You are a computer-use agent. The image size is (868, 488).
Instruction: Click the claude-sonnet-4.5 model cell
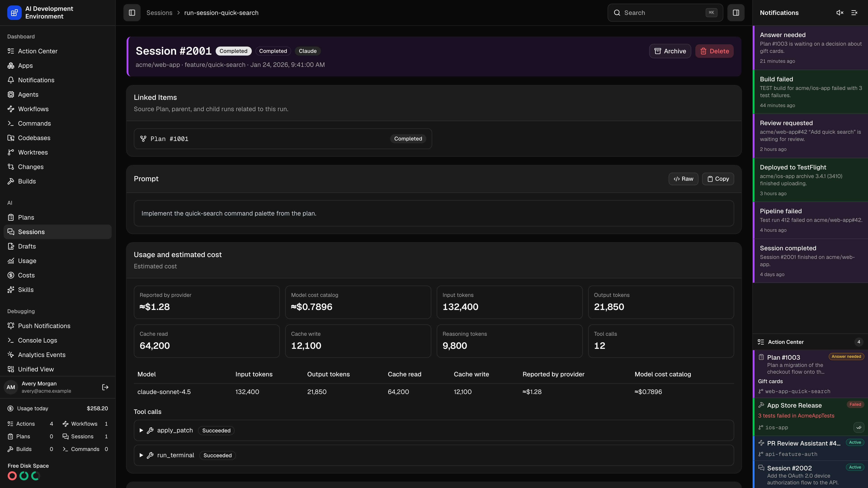tap(164, 392)
